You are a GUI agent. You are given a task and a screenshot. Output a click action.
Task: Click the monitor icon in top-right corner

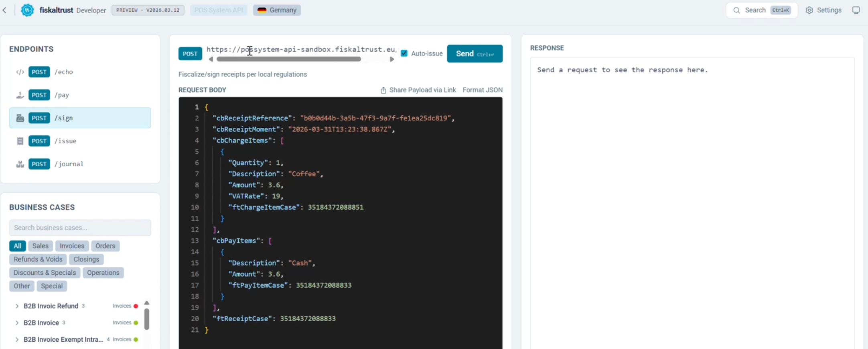[856, 10]
